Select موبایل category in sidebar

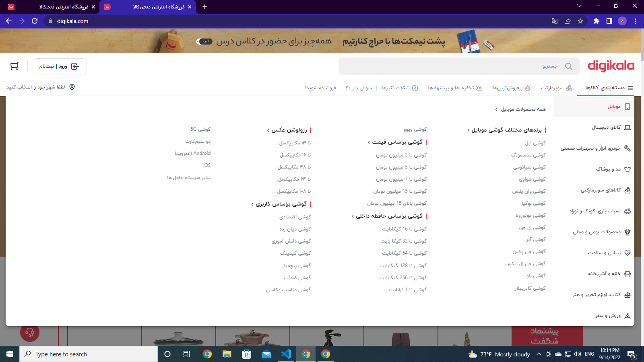click(594, 107)
